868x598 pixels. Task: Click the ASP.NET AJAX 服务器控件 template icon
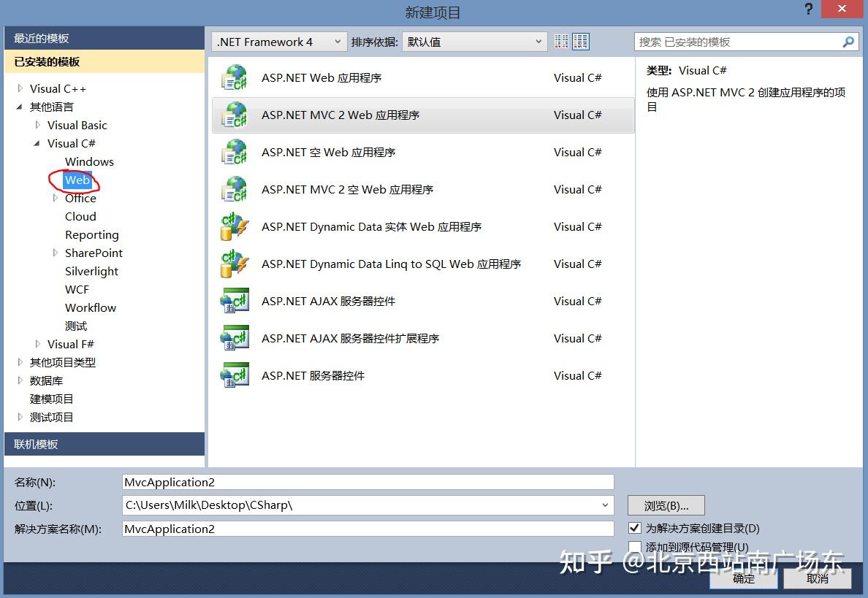coord(234,301)
